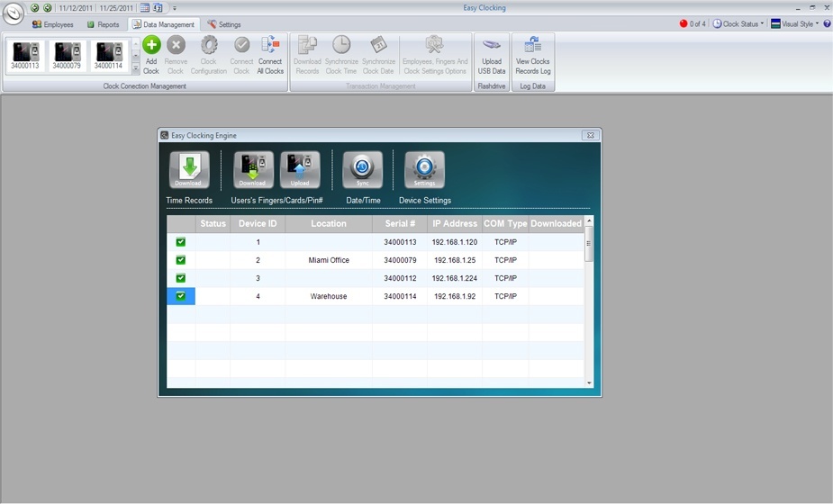Screen dimensions: 833x504
Task: Sort by the IP Address column header
Action: pos(455,223)
